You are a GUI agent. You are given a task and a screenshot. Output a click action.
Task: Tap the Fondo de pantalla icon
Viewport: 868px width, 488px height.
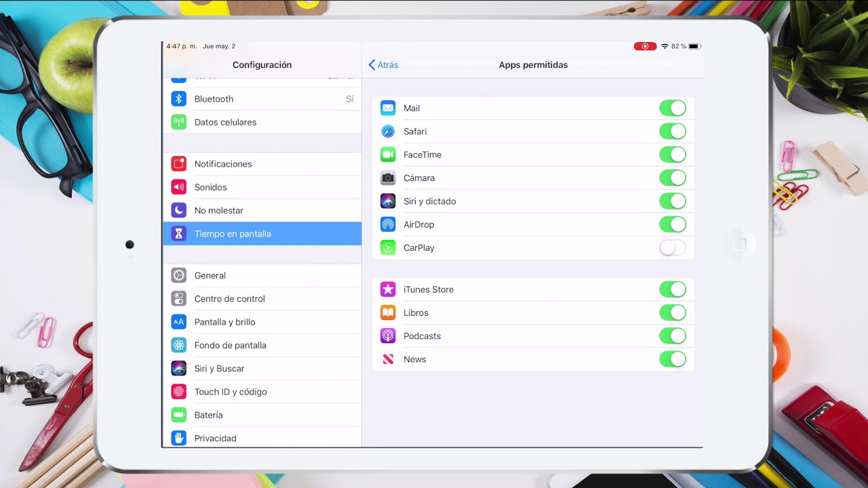[x=178, y=345]
